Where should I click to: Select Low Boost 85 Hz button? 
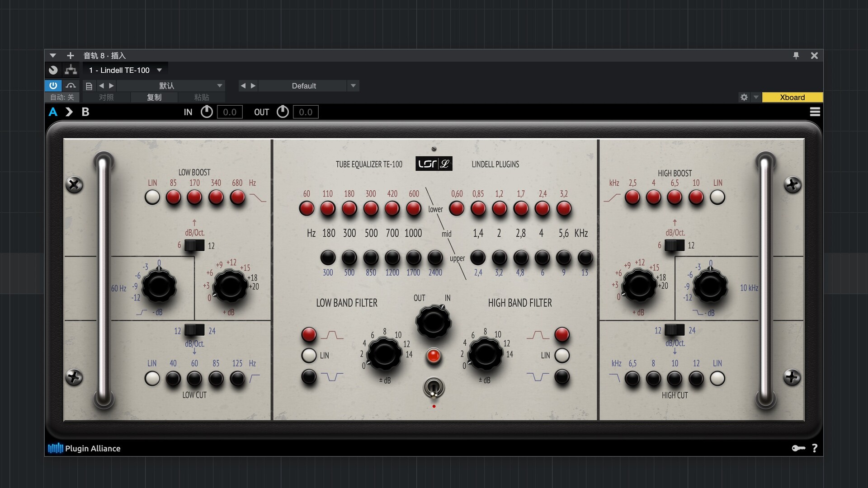(173, 197)
